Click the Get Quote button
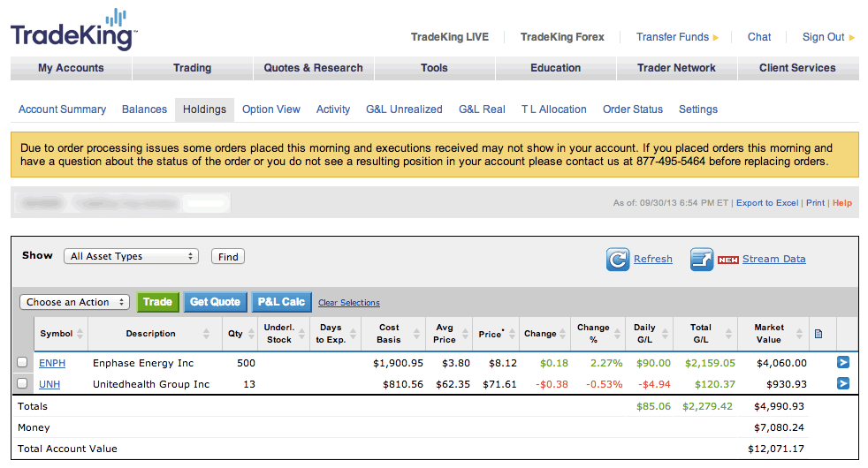This screenshot has width=868, height=468. click(215, 302)
